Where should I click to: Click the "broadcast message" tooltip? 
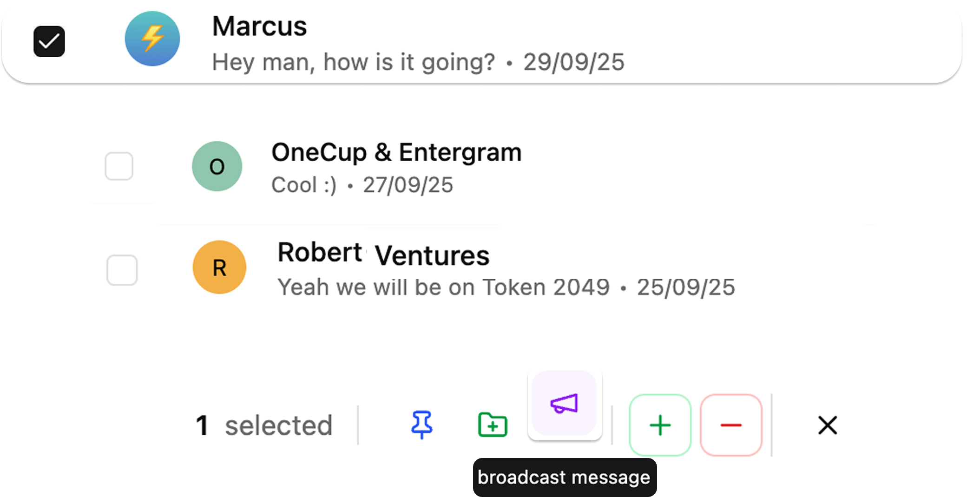tap(564, 477)
